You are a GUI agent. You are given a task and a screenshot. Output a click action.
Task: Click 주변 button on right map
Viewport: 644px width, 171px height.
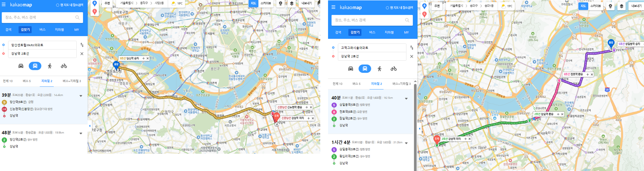coord(437,6)
